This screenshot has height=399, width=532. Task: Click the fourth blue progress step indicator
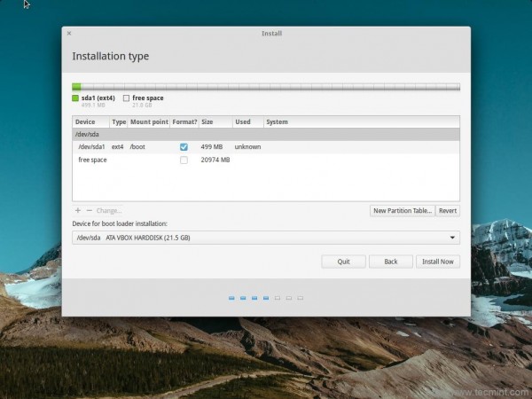tap(266, 298)
